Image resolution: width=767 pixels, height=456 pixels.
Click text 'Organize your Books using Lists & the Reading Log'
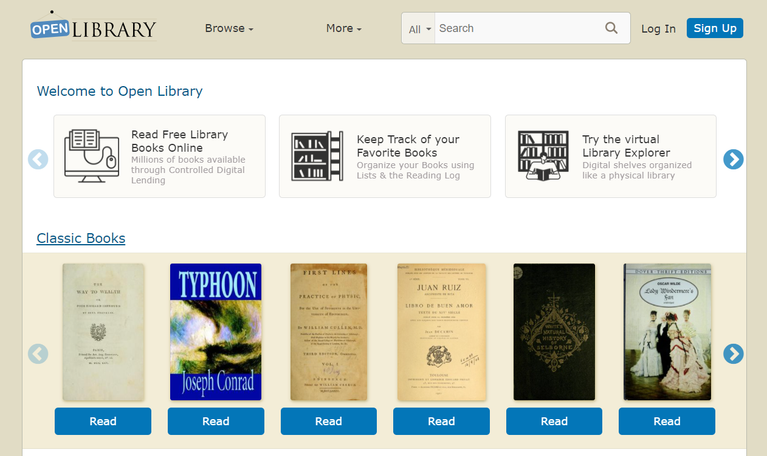coord(415,170)
